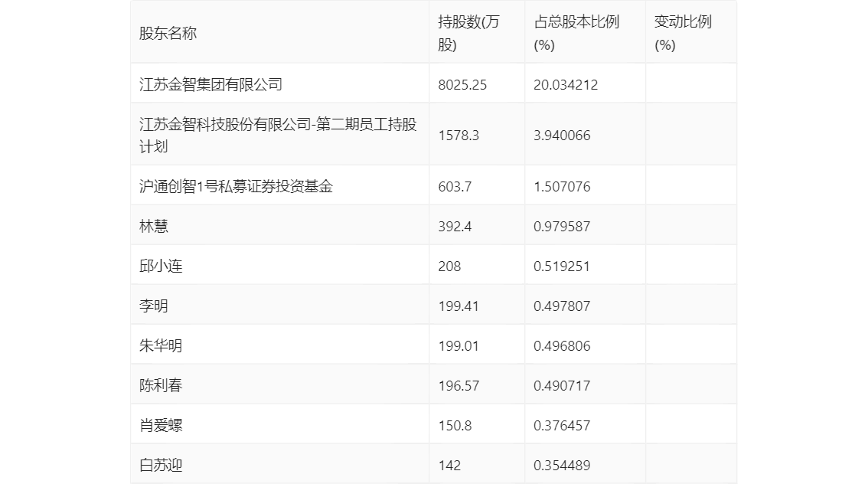The height and width of the screenshot is (484, 868).
Task: Select shareholder 肖爱螺
Action: 161,426
